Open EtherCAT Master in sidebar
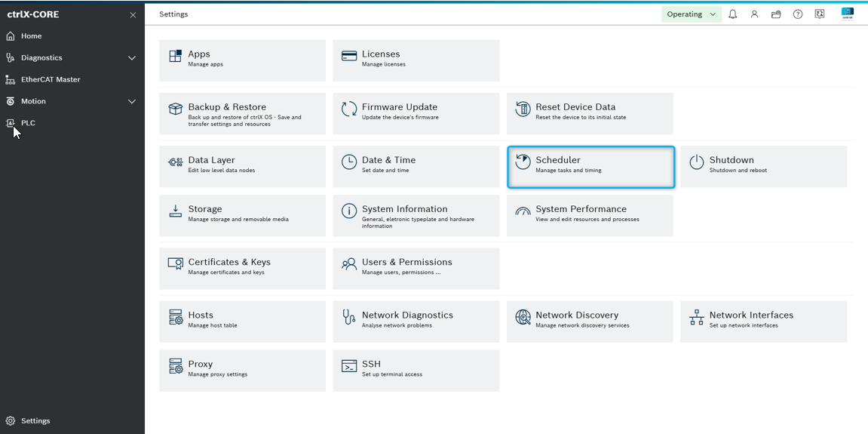The image size is (868, 434). click(50, 79)
